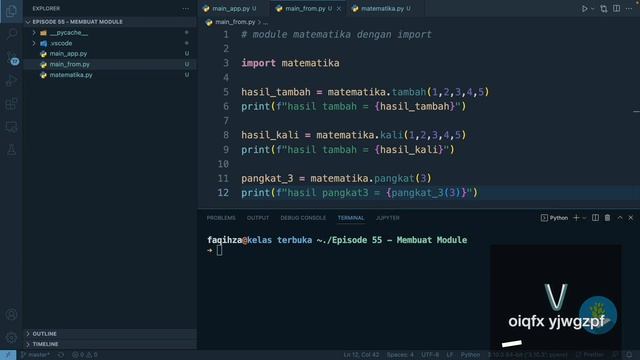
Task: Change the LF end of line
Action: click(x=450, y=355)
